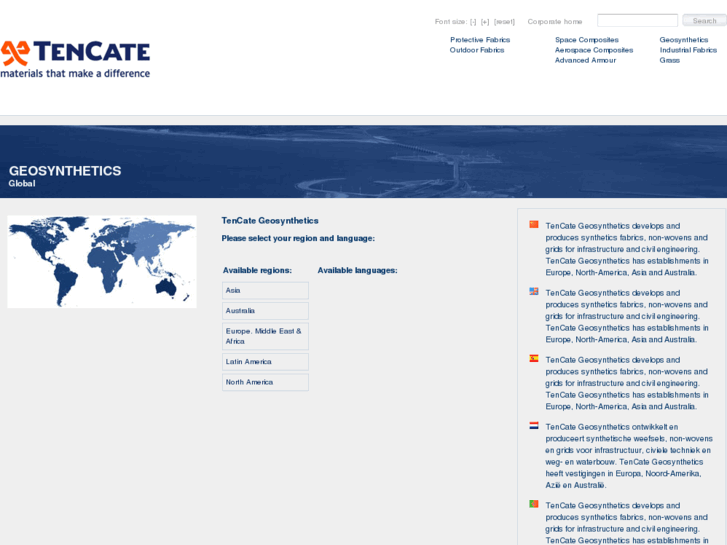Image resolution: width=727 pixels, height=545 pixels.
Task: Click 'Please select your region and language:' text
Action: coord(298,238)
